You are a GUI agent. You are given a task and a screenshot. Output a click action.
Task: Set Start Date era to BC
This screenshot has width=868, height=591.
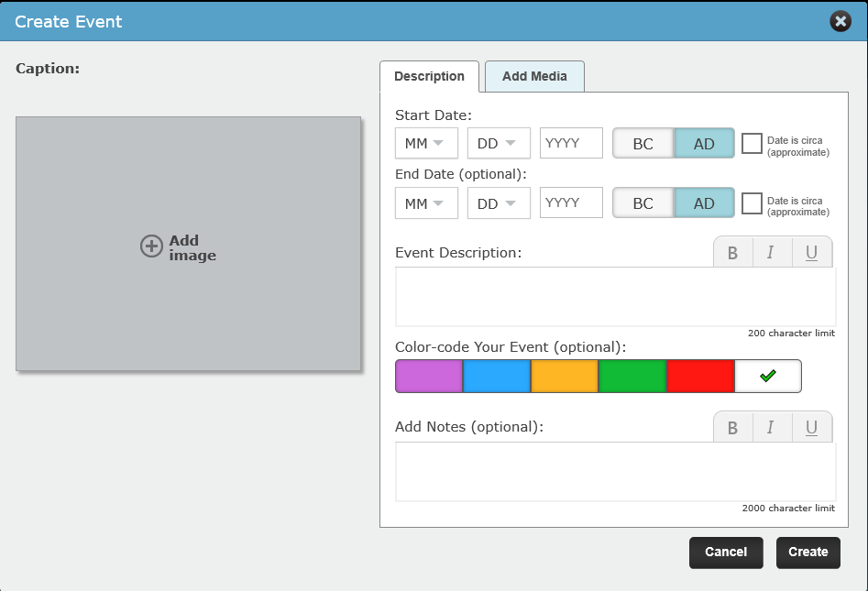click(643, 144)
